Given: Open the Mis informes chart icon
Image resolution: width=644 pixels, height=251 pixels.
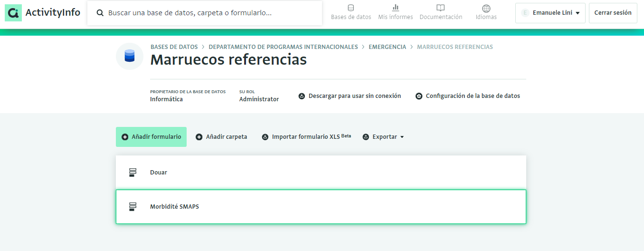Looking at the screenshot, I should 396,8.
